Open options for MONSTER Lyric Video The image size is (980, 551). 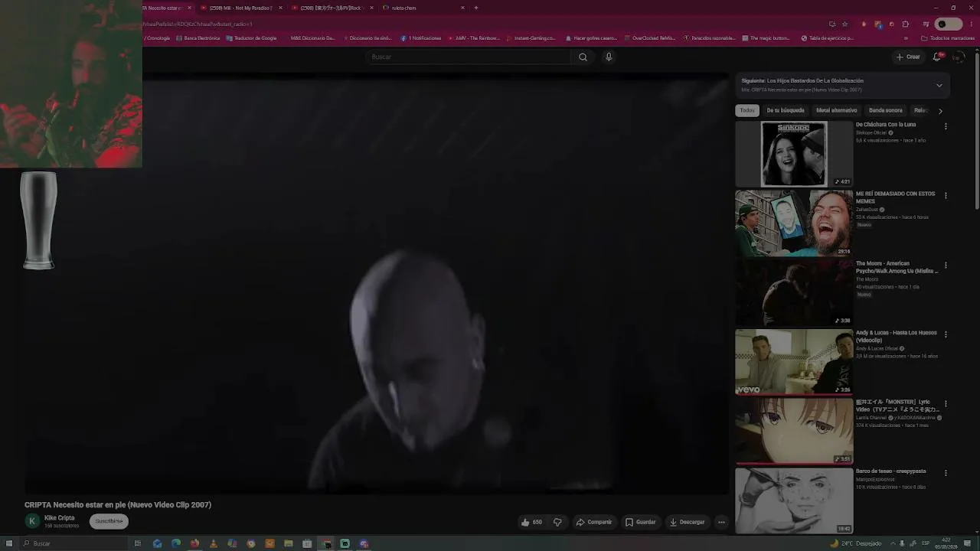946,403
